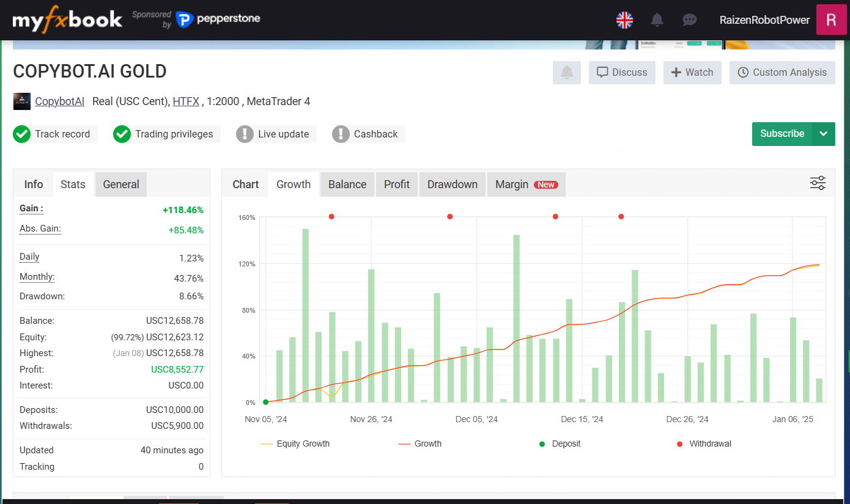
Task: Select the Balance chart tab
Action: (347, 184)
